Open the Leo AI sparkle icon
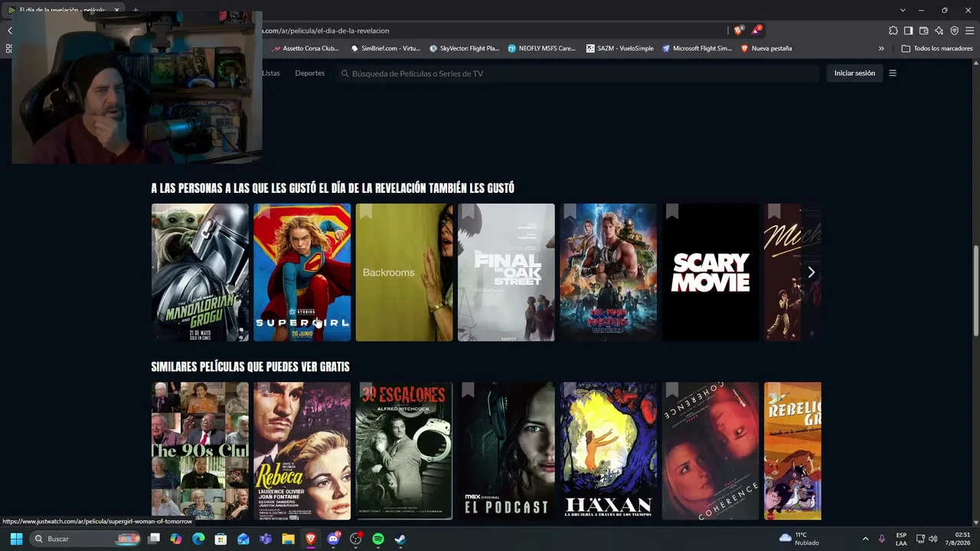Screen dimensions: 980x551 point(939,31)
